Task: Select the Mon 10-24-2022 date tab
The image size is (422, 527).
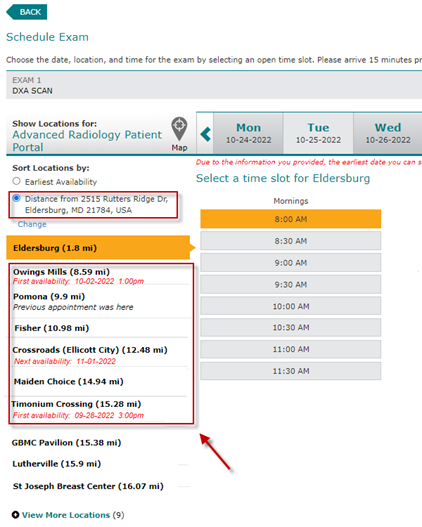Action: (x=248, y=133)
